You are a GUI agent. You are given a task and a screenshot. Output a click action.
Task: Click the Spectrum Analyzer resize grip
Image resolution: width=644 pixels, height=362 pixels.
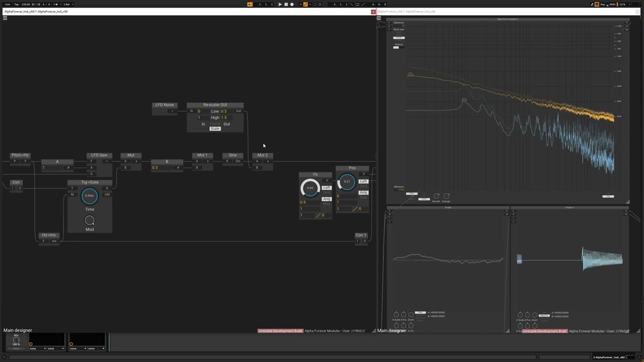pyautogui.click(x=627, y=202)
